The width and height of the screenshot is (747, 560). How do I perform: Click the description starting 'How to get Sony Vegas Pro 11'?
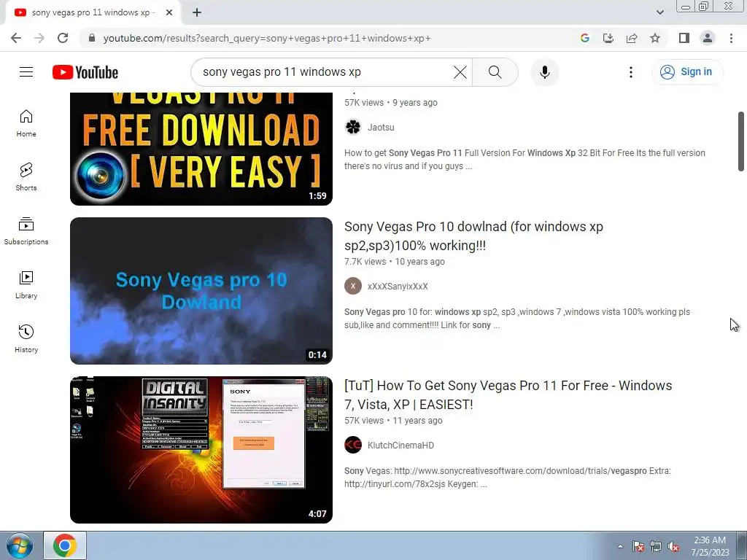525,160
